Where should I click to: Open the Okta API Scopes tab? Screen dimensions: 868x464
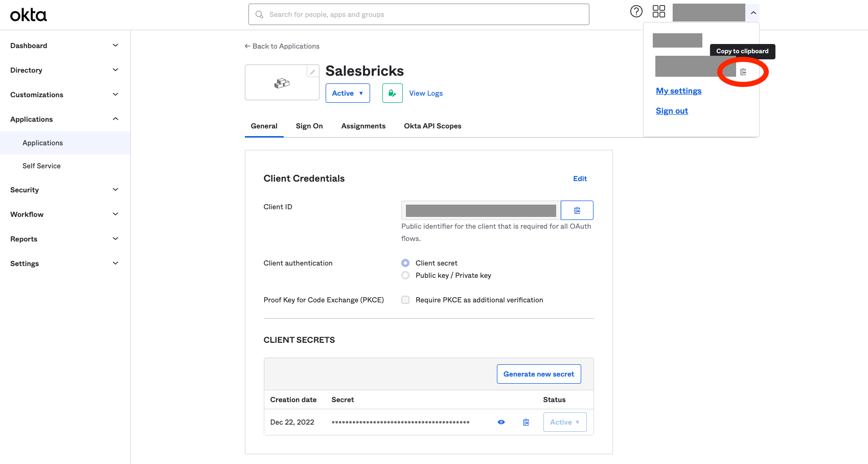[432, 126]
